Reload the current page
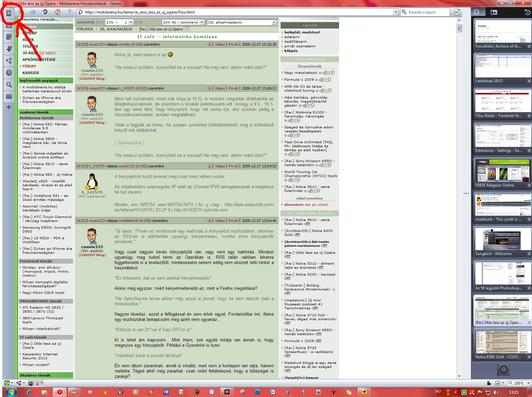Viewport: 532px width, 397px height. point(45,12)
